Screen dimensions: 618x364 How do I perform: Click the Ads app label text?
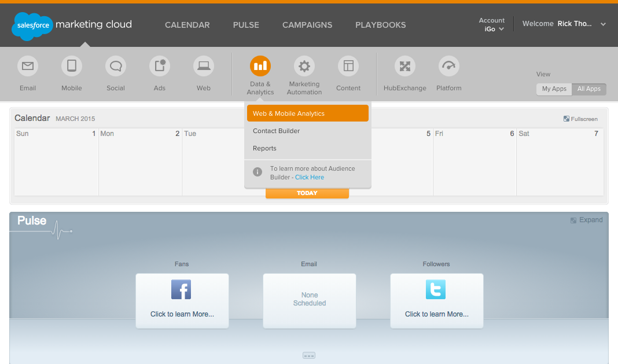160,88
